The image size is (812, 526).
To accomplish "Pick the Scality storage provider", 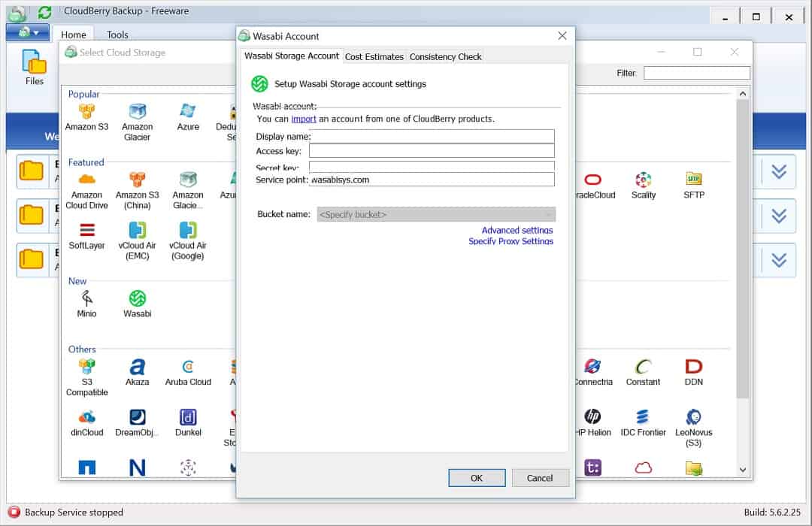I will [x=643, y=186].
